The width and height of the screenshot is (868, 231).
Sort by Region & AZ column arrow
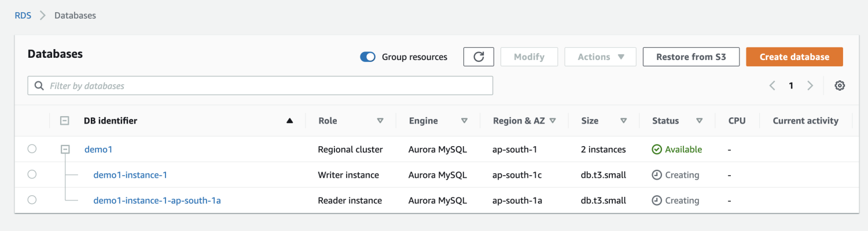[553, 121]
